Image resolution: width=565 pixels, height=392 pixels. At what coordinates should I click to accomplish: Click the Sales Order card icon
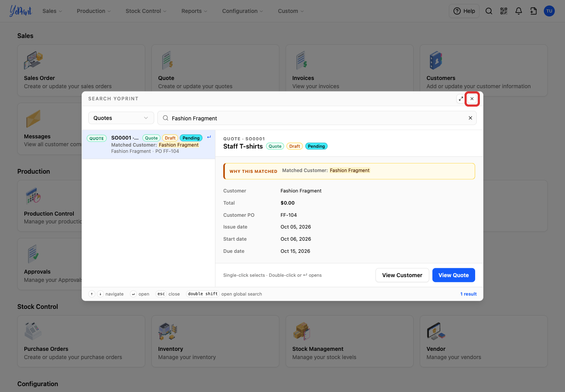[x=33, y=60]
